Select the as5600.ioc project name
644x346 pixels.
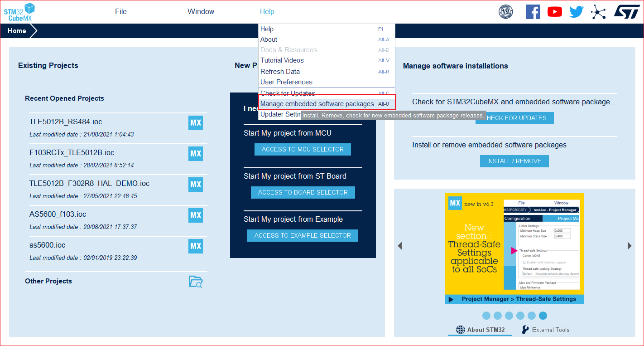[47, 245]
